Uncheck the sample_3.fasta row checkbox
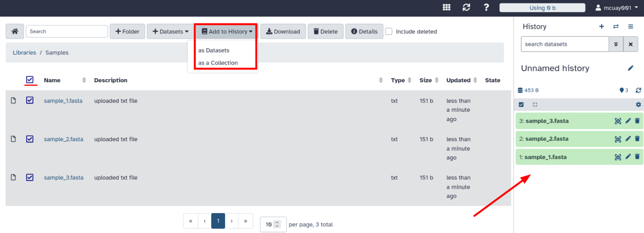 [30, 177]
